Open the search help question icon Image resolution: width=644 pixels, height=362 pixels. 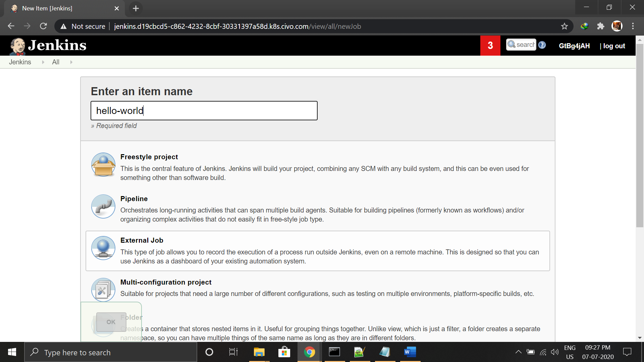pyautogui.click(x=542, y=45)
